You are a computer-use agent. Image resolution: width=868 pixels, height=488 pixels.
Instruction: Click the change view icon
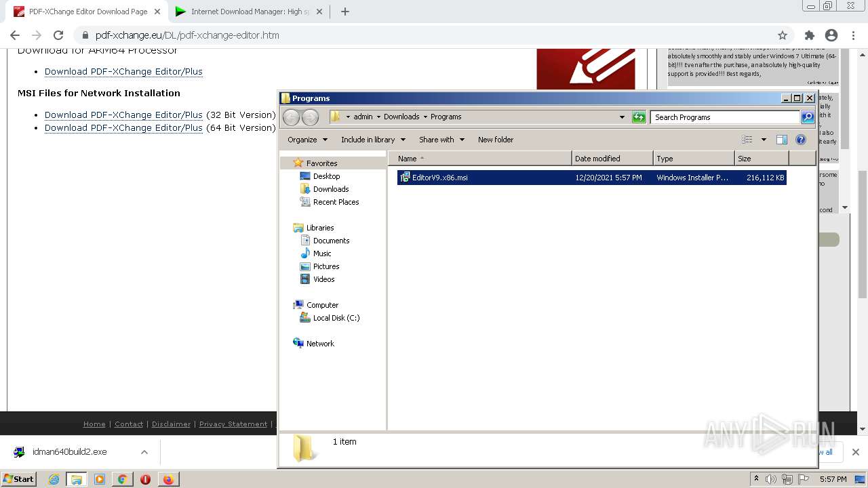coord(747,140)
